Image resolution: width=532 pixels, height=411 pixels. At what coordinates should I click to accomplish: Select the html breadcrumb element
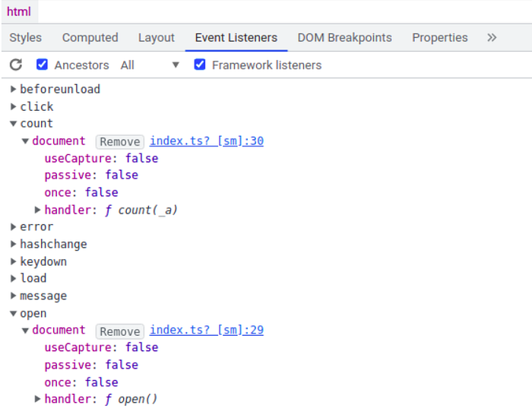[19, 11]
